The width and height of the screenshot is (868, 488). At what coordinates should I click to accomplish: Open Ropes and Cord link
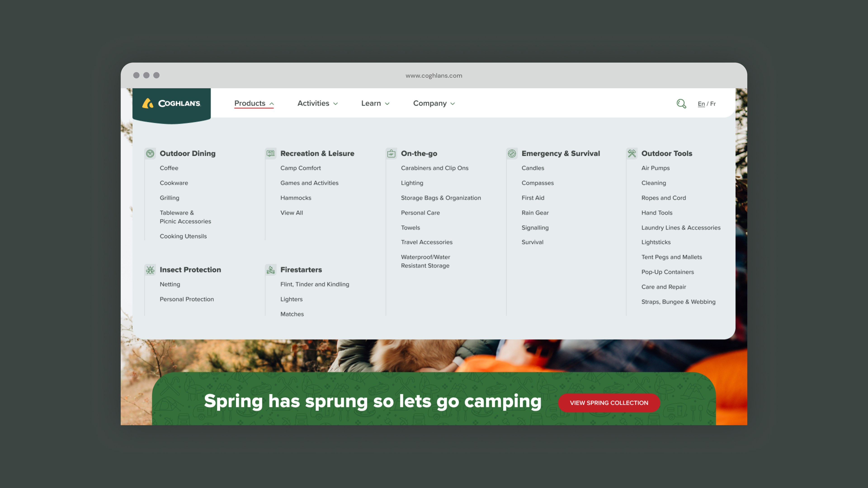663,198
